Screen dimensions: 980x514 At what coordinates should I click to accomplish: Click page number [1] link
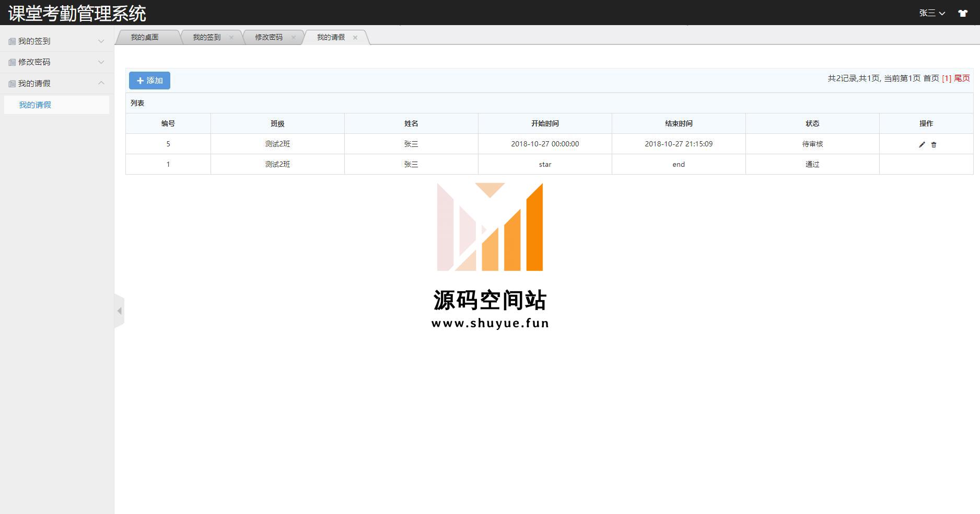click(947, 78)
